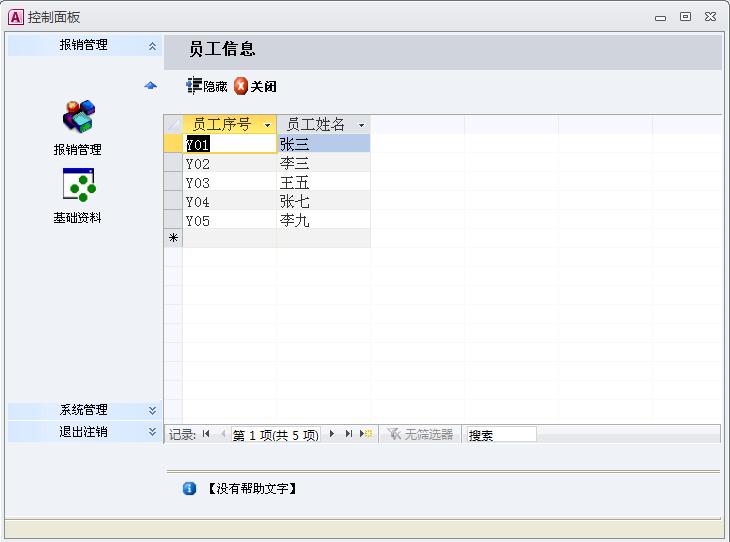Select row selector for Y02

point(173,163)
